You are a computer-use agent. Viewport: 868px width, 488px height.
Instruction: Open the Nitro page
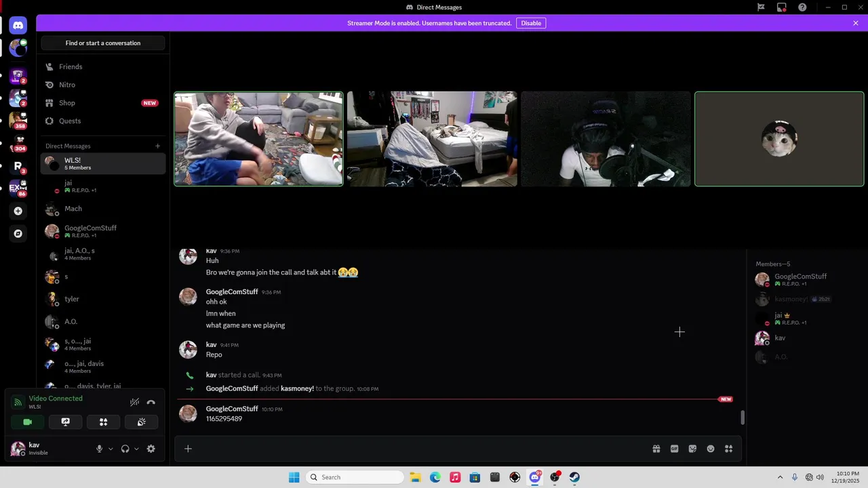(x=103, y=85)
